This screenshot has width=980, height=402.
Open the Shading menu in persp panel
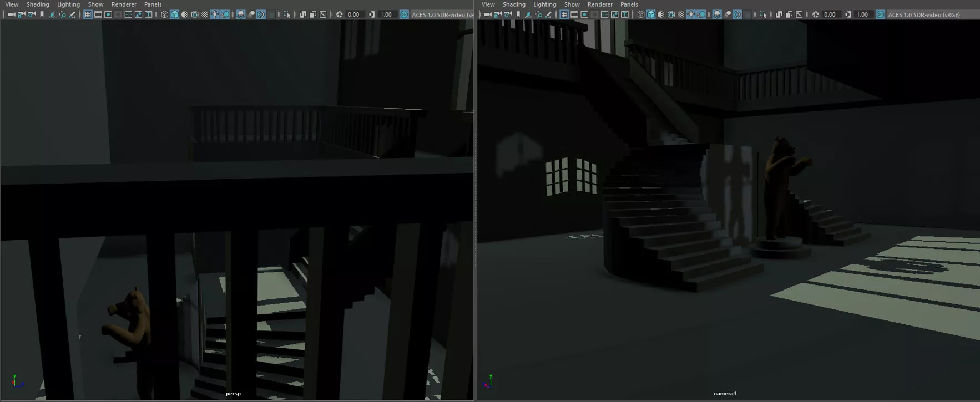[38, 4]
